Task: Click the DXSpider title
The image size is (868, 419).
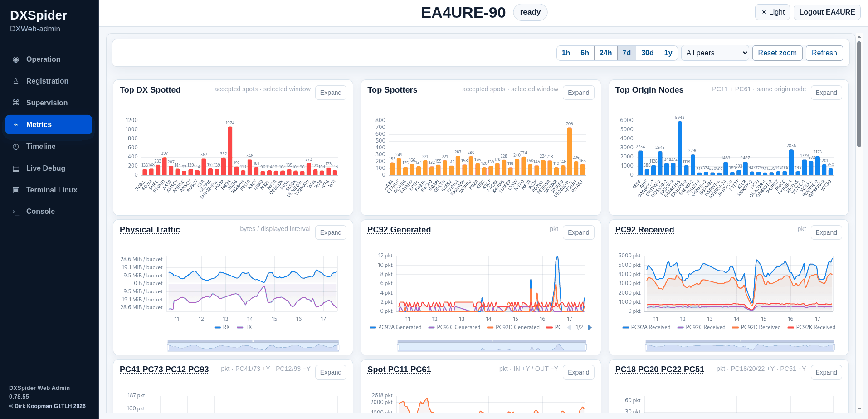Action: pyautogui.click(x=39, y=15)
